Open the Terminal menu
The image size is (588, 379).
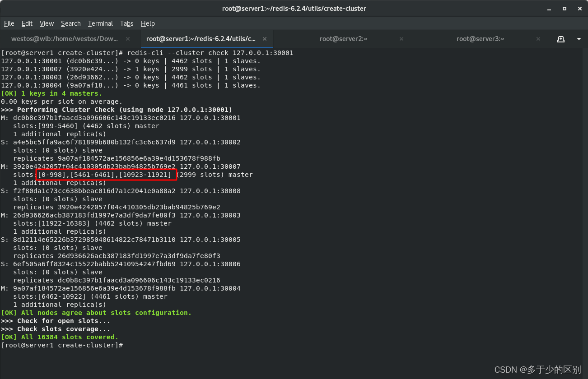tap(100, 23)
